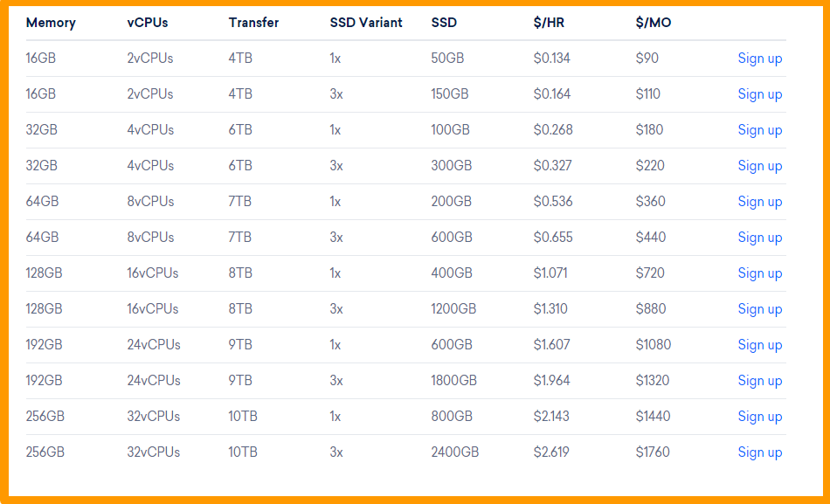
Task: Sign up for the $220 monthly plan
Action: point(759,166)
